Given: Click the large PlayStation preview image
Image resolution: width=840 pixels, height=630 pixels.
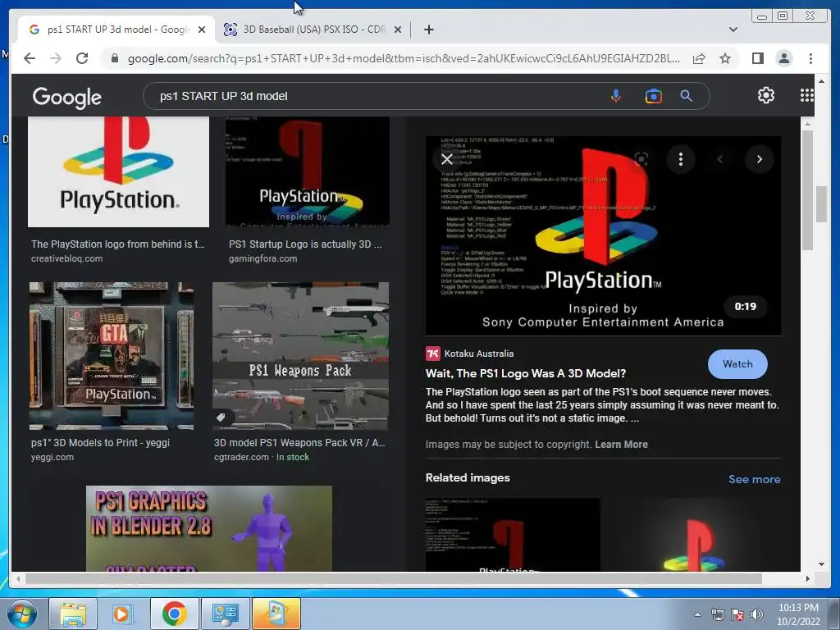Looking at the screenshot, I should 603,235.
